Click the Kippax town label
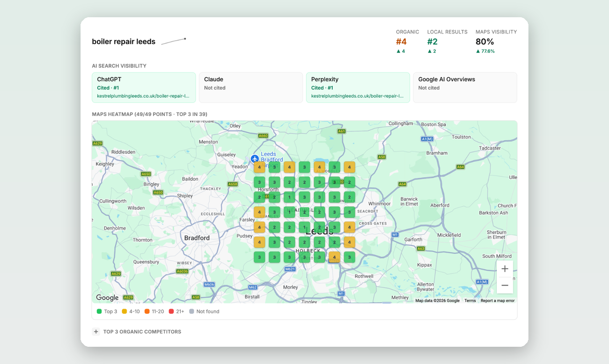Image resolution: width=609 pixels, height=364 pixels. click(425, 264)
